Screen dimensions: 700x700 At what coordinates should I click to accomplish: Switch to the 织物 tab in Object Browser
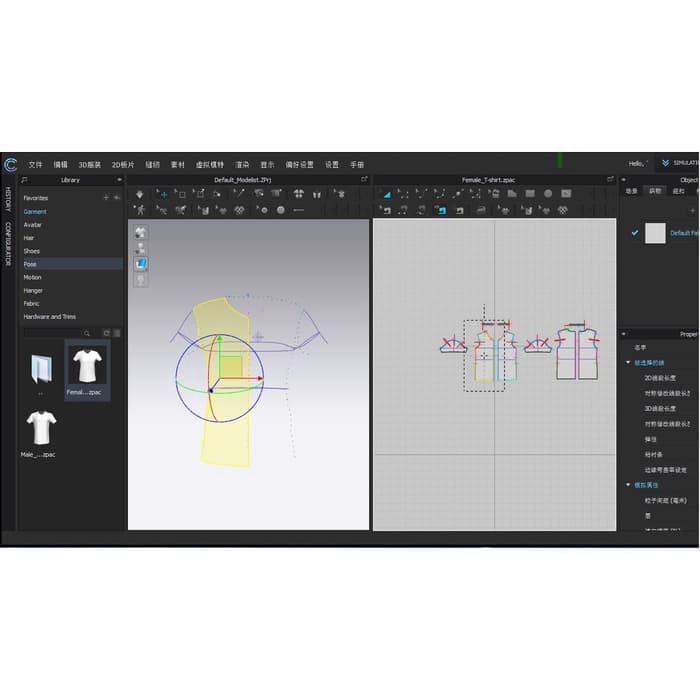point(655,191)
